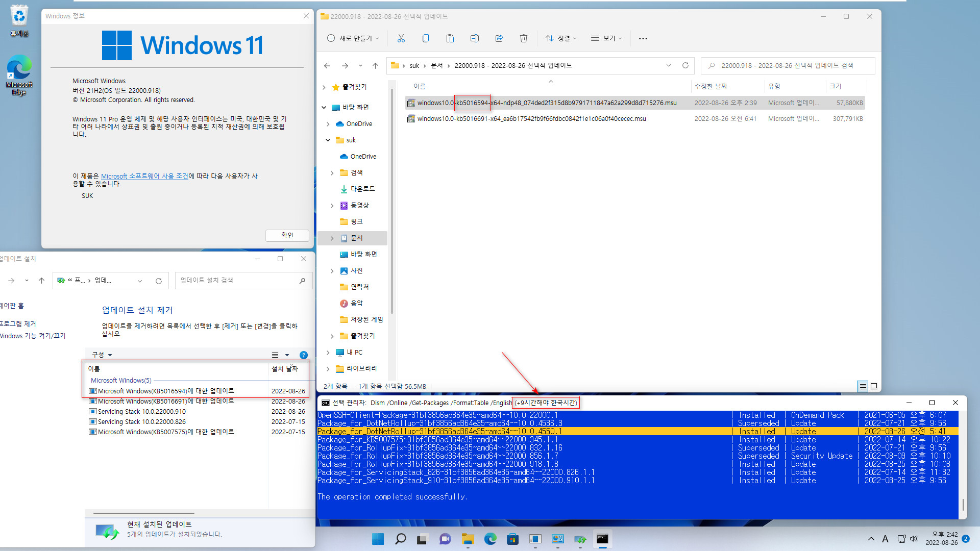
Task: Sort files by 크기 column
Action: coord(846,86)
